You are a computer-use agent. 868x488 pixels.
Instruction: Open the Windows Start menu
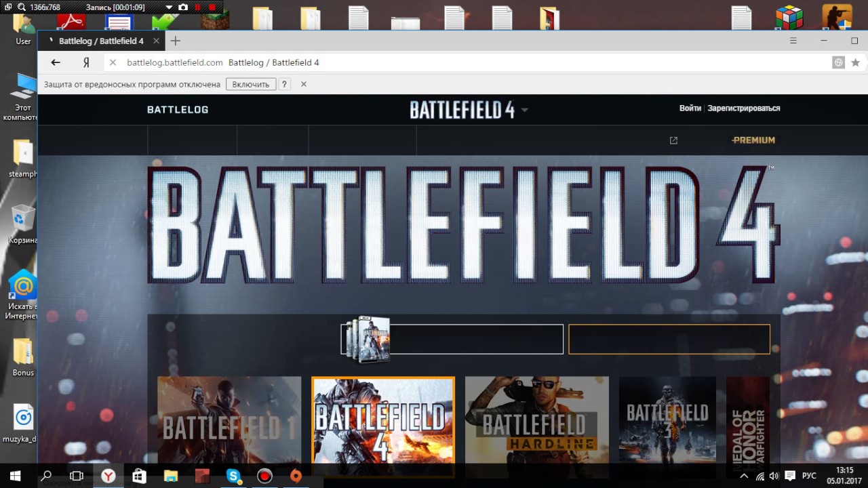coord(15,476)
